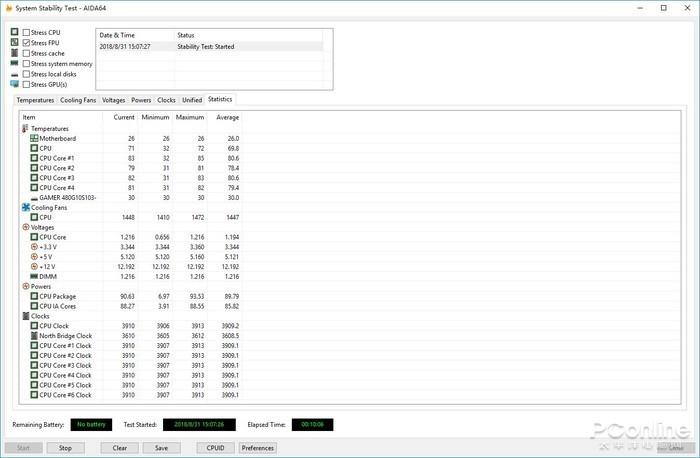Viewport: 700px width, 458px height.
Task: Click the Powers group icon
Action: 25,286
